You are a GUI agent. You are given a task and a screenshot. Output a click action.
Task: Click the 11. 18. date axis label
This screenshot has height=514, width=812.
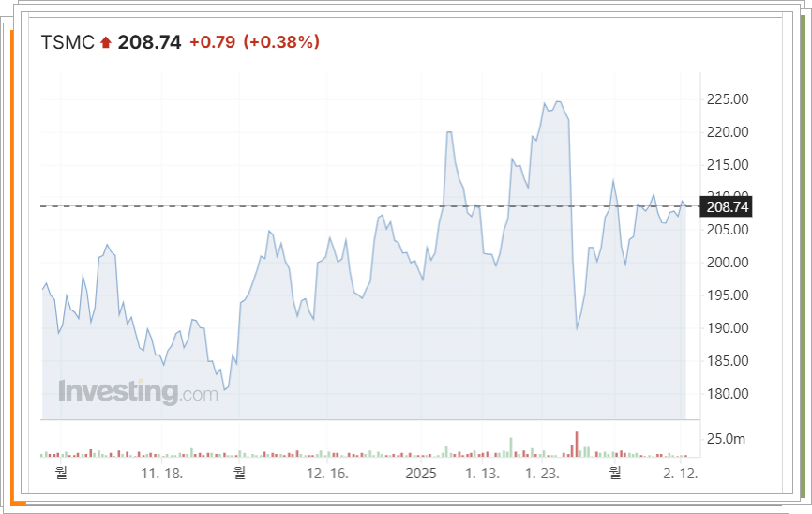tap(162, 474)
